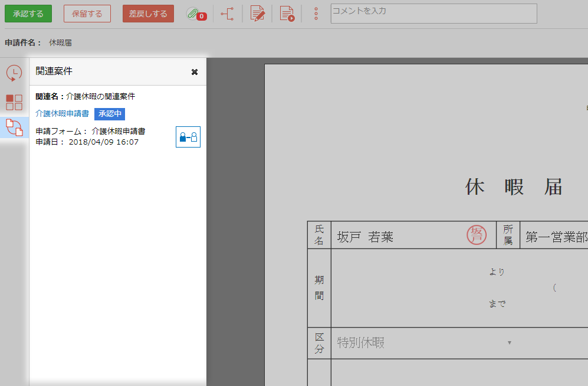Open the approval route flow icon
This screenshot has height=386, width=588.
227,14
